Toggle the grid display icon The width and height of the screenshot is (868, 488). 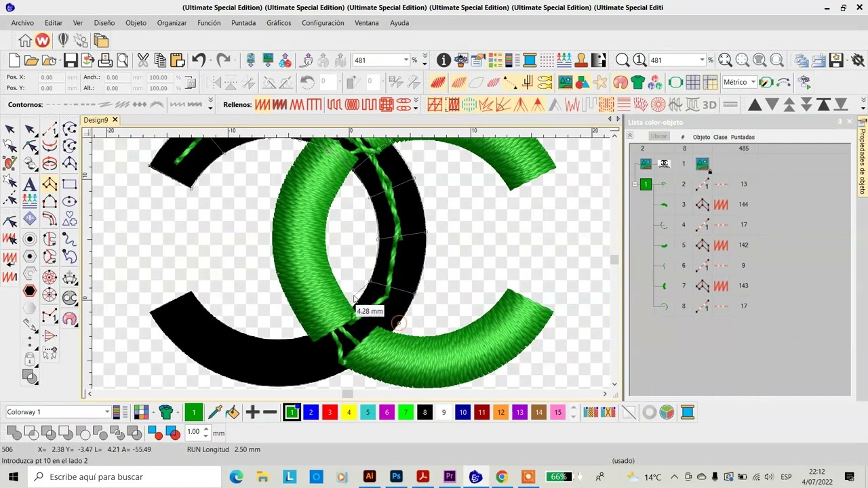click(x=692, y=83)
